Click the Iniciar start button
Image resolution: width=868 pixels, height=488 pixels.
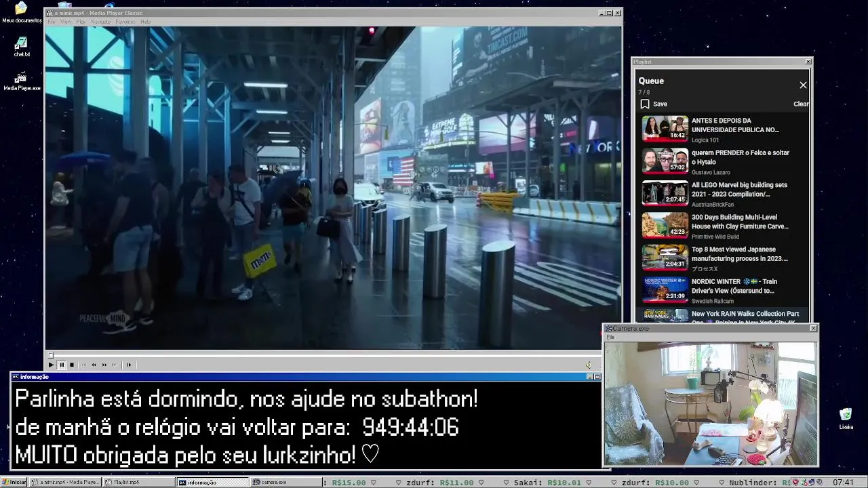[14, 482]
